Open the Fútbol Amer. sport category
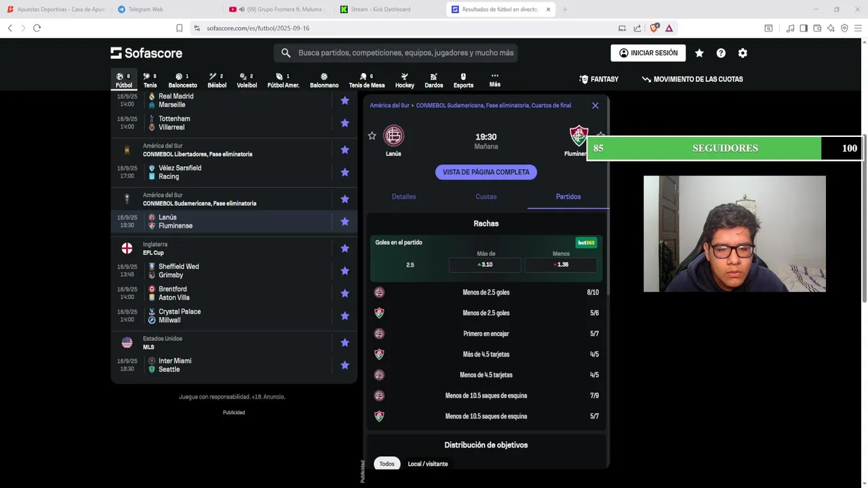The width and height of the screenshot is (868, 488). click(283, 80)
